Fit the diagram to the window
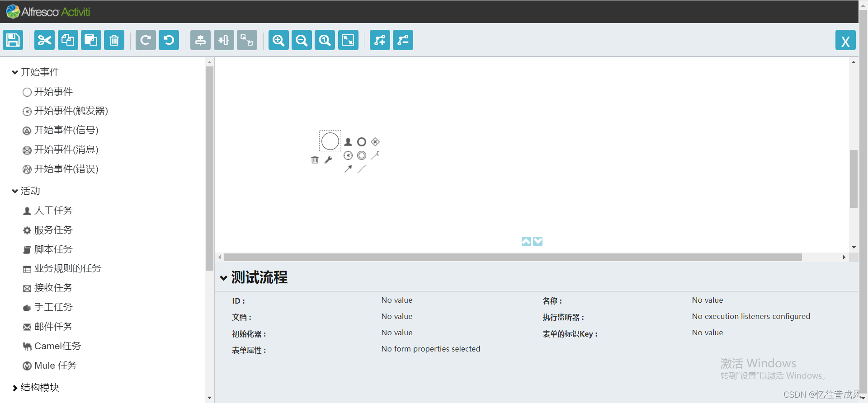Viewport: 868px width, 403px height. point(348,40)
